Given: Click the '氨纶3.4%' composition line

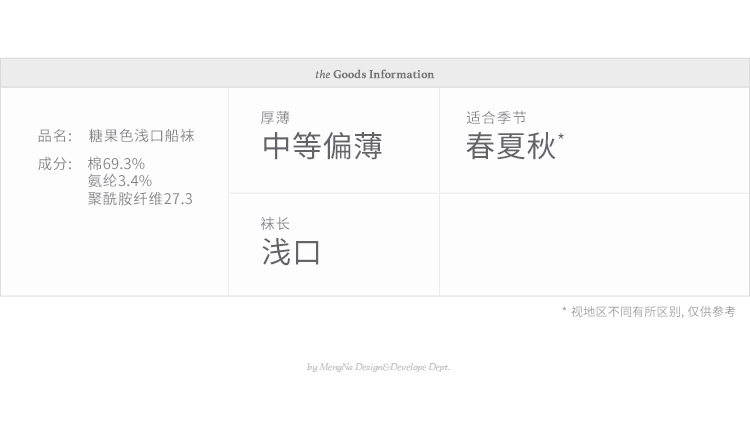Looking at the screenshot, I should 120,181.
